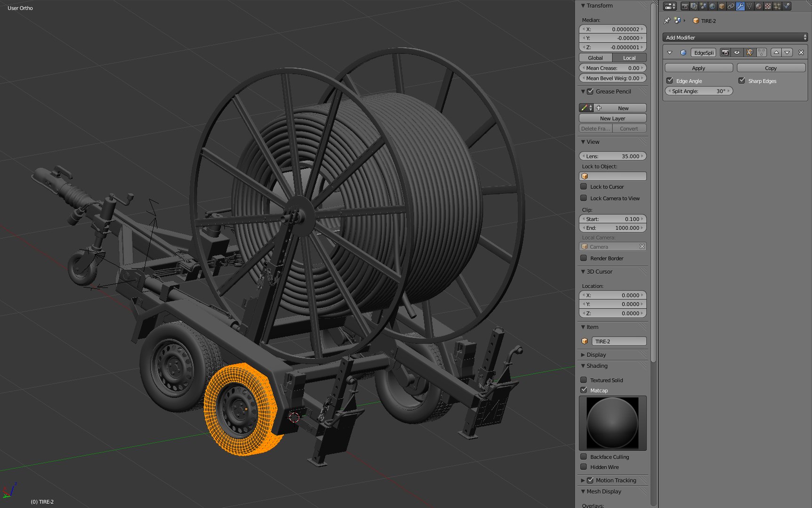Open the Particles properties tab
Viewport: 812px width, 508px height.
(x=777, y=6)
